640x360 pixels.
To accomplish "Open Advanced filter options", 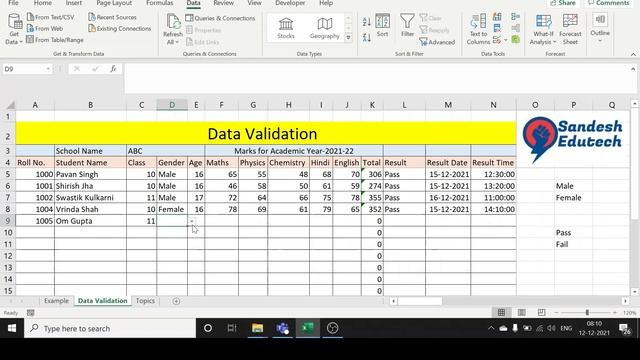I will coord(437,42).
